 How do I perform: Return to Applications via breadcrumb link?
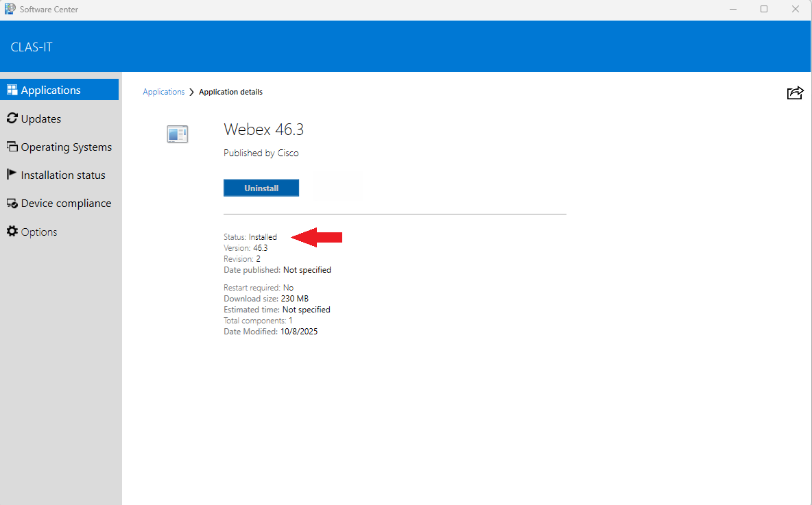164,92
